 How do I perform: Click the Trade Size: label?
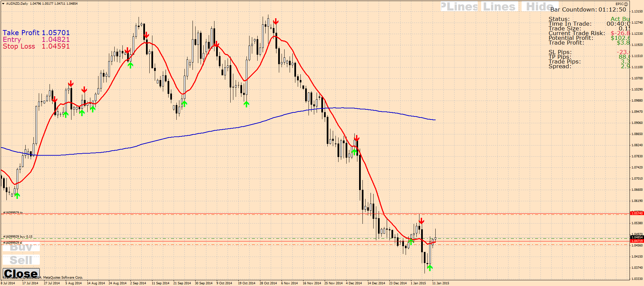point(565,28)
